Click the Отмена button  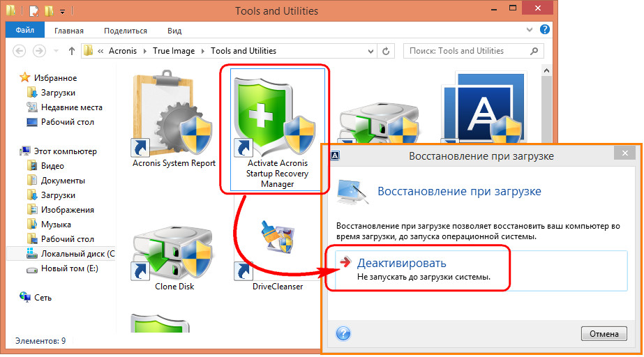click(604, 333)
